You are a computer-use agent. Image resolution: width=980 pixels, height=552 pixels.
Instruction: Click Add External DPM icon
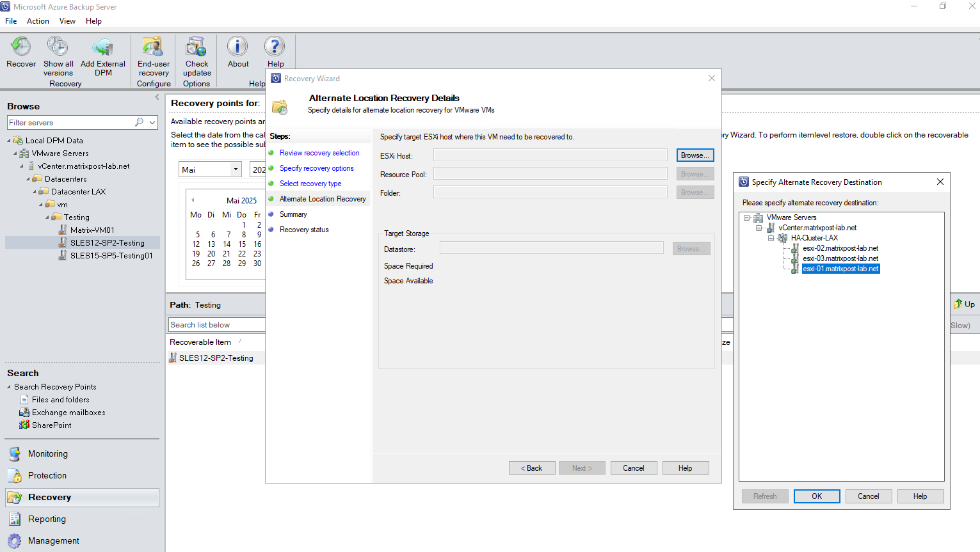[x=102, y=47]
